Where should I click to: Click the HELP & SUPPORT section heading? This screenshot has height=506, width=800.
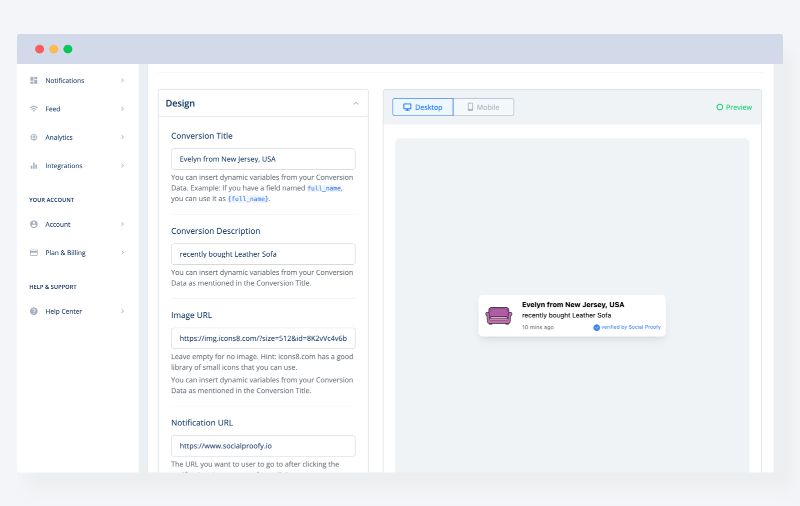(53, 287)
